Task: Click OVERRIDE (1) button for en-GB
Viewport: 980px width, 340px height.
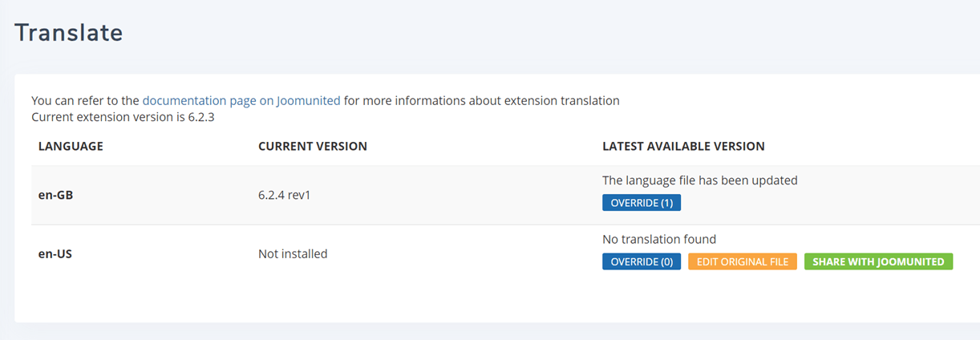Action: point(641,203)
